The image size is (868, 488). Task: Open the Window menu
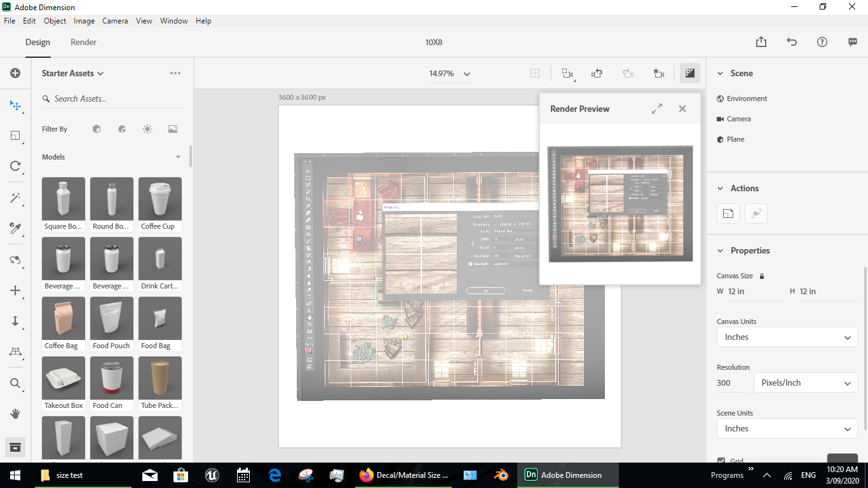click(x=174, y=21)
